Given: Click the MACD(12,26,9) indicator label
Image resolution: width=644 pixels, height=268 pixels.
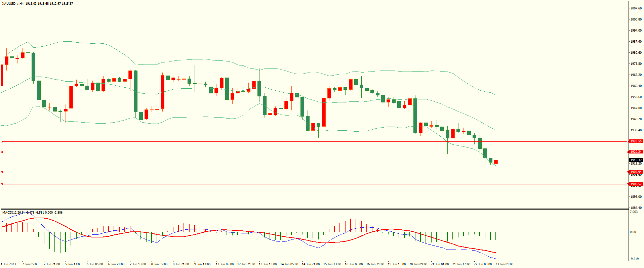Looking at the screenshot, I should point(13,213).
